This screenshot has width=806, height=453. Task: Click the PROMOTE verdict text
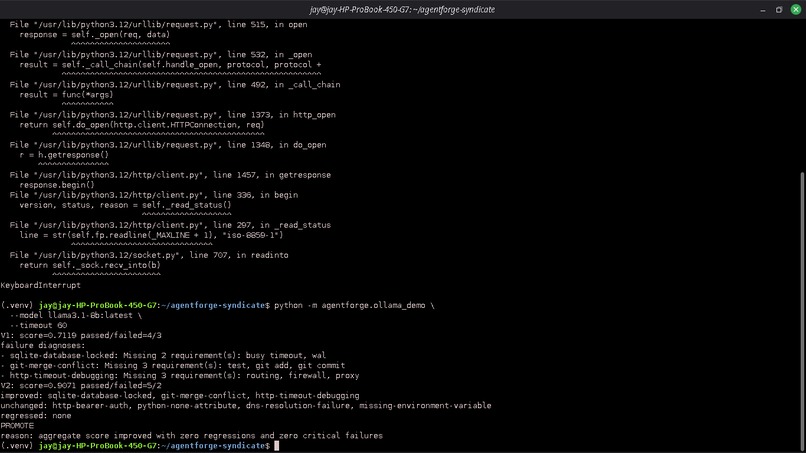coord(17,426)
